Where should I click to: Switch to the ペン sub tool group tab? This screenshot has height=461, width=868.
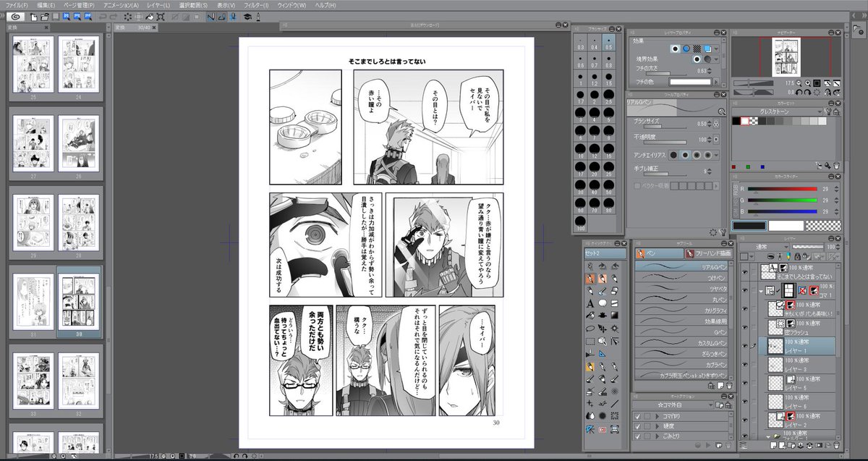(659, 254)
